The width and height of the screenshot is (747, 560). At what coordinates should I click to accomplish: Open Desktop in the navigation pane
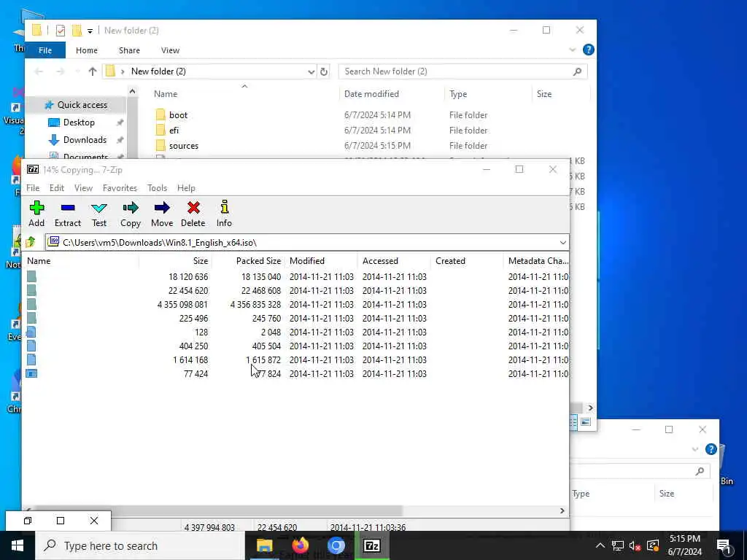79,122
